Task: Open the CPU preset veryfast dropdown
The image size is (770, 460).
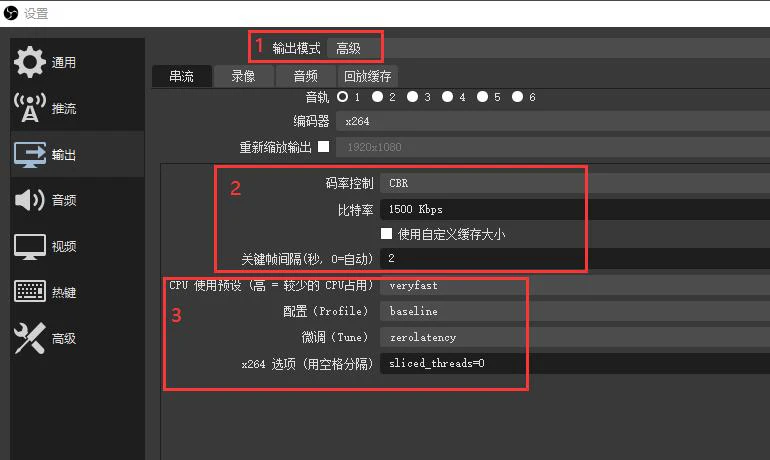Action: 575,285
